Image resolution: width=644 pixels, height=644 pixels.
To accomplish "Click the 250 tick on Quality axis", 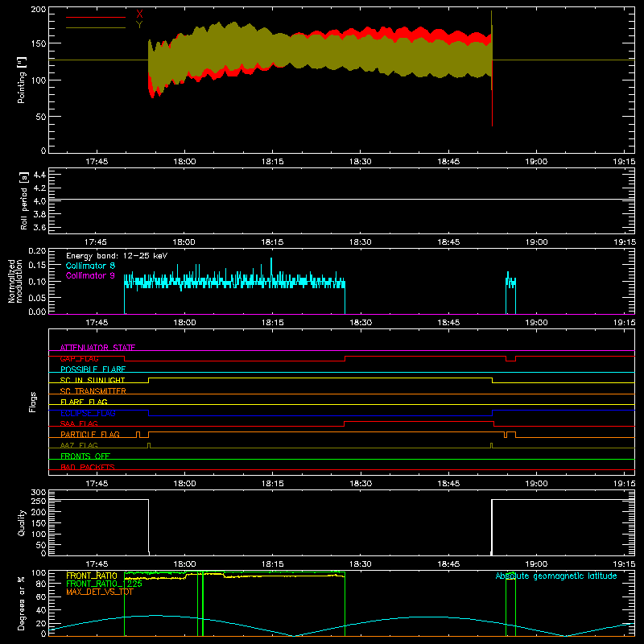I will click(x=39, y=501).
